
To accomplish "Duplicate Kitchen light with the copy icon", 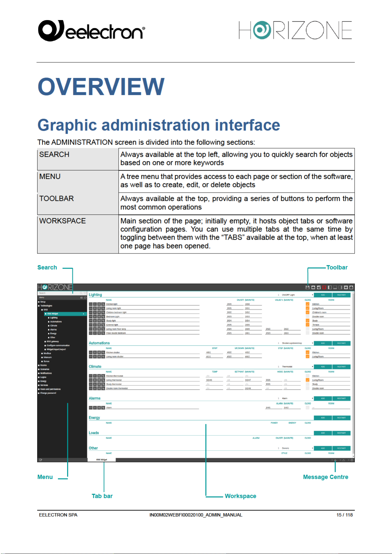I will coord(103,304).
